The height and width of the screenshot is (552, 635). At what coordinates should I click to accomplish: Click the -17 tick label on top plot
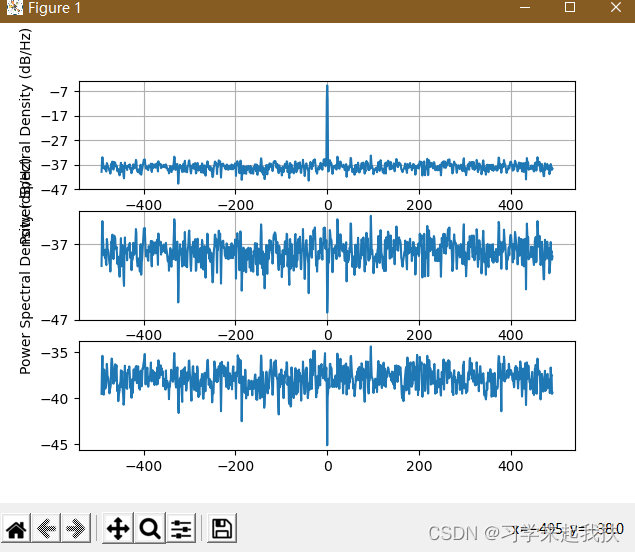(55, 117)
